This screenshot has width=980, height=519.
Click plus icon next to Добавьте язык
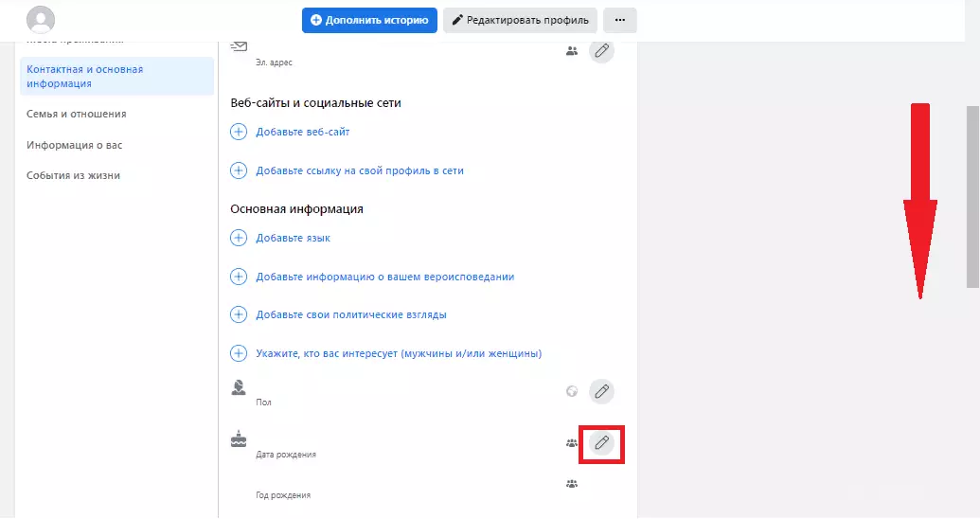pyautogui.click(x=239, y=239)
